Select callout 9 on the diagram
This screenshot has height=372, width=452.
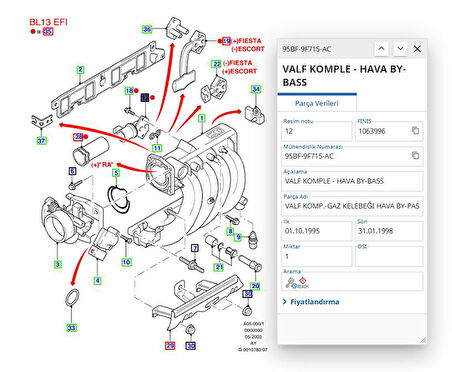tap(238, 237)
